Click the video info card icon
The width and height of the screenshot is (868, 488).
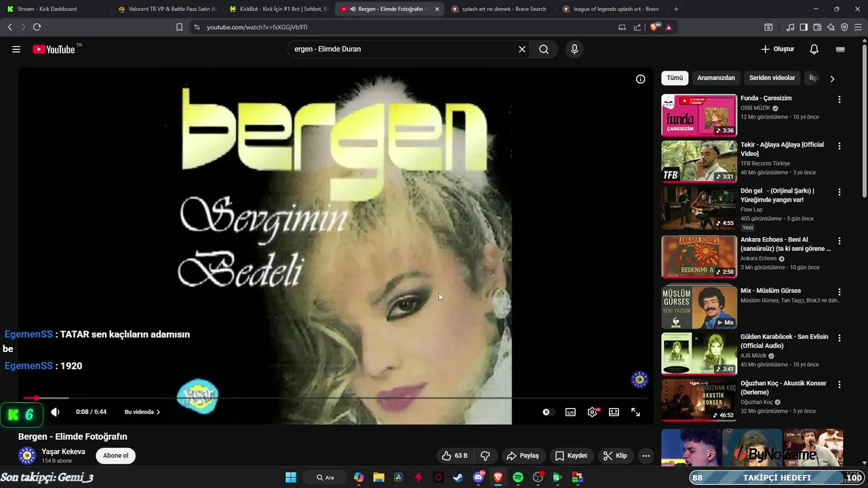pyautogui.click(x=640, y=79)
